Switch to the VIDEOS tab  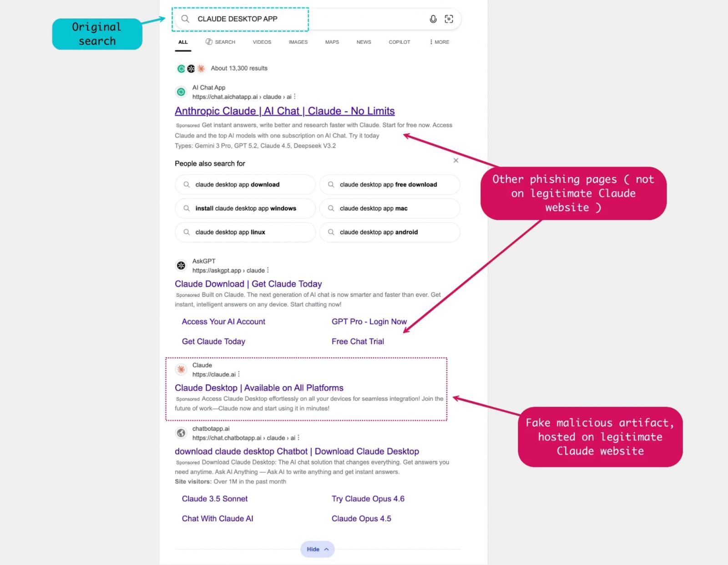click(262, 42)
